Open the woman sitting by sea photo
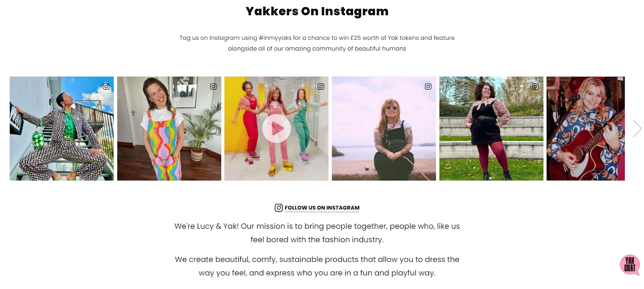This screenshot has width=644, height=289. click(384, 129)
